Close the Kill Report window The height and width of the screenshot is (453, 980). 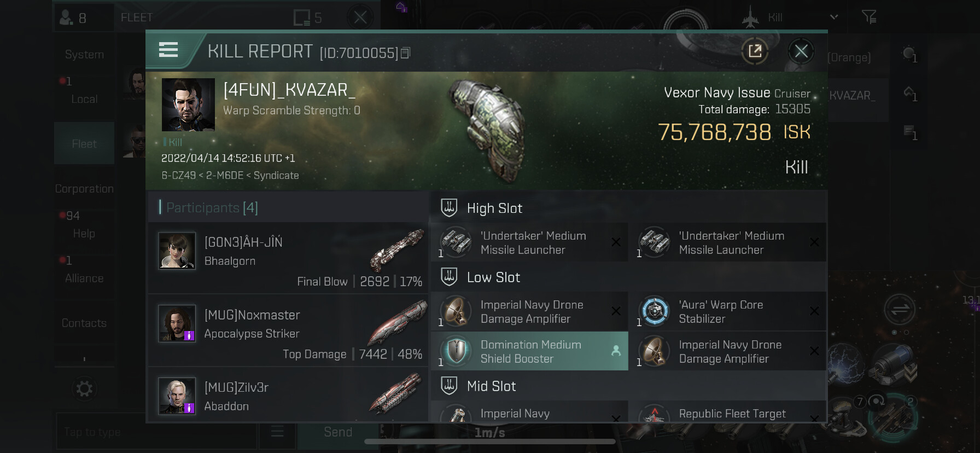(x=801, y=51)
